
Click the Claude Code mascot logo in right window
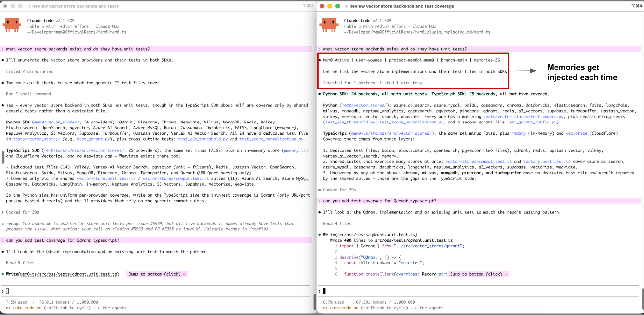point(329,25)
